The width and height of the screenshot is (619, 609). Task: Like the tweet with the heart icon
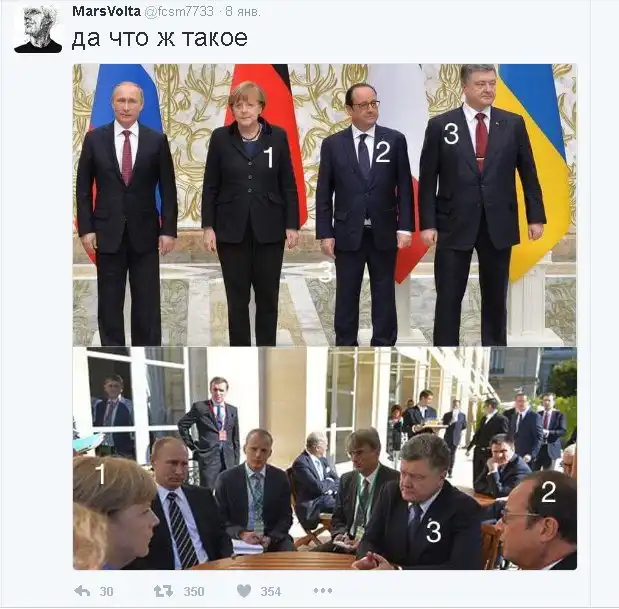(244, 591)
